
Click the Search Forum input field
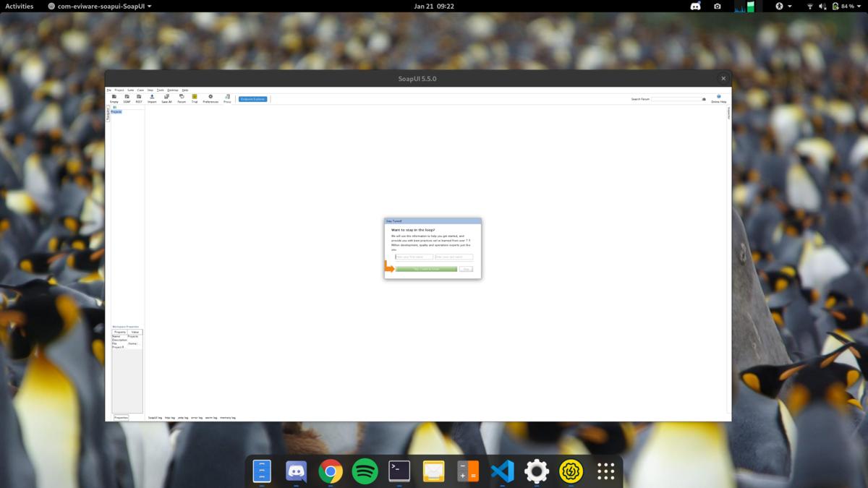click(678, 99)
